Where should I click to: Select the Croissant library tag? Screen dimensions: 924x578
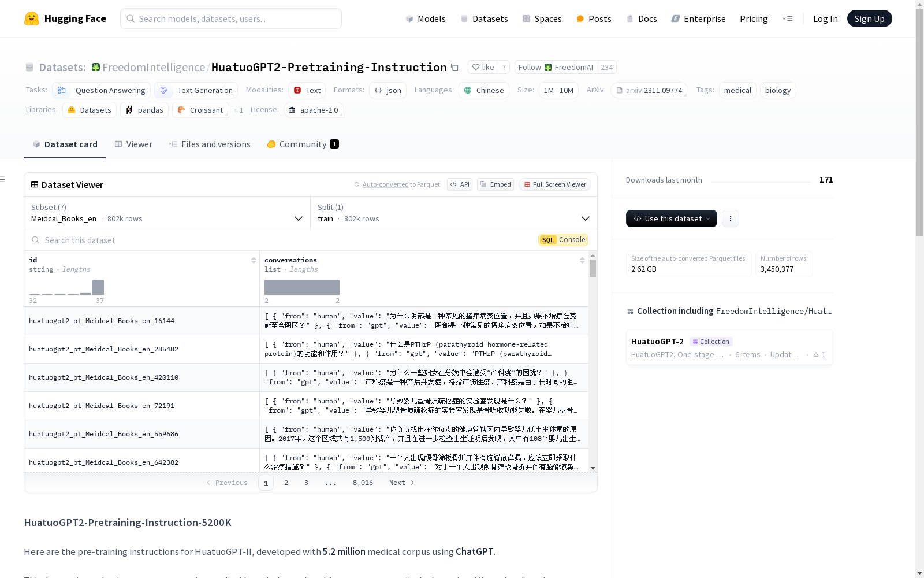tap(200, 110)
